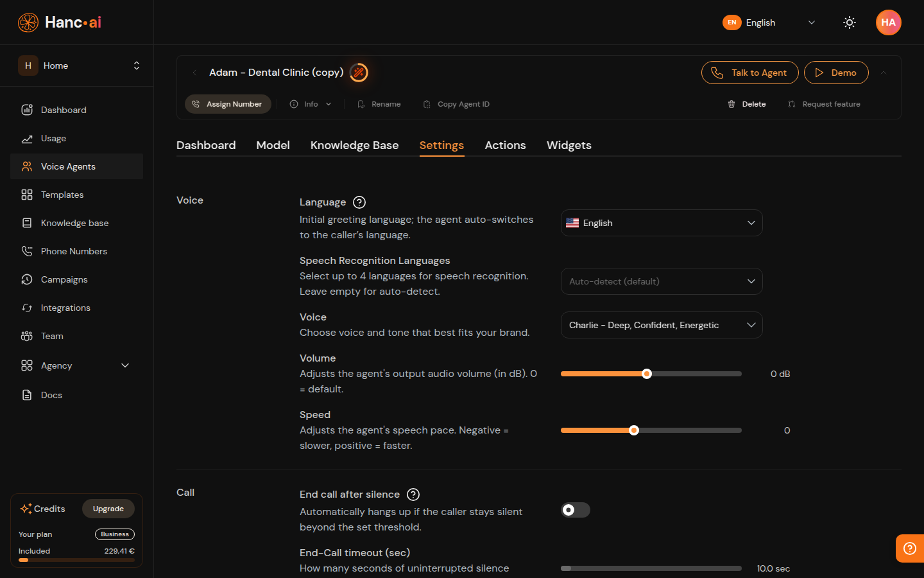The image size is (924, 578).
Task: Open the Home workspace switcher
Action: (77, 66)
